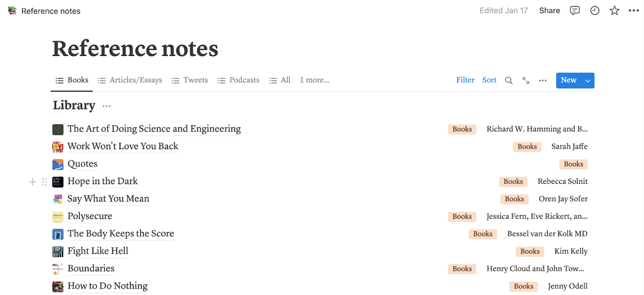Open the page 'The Body Keeps the Score'
Viewport: 644px width, 295px height.
pyautogui.click(x=121, y=234)
